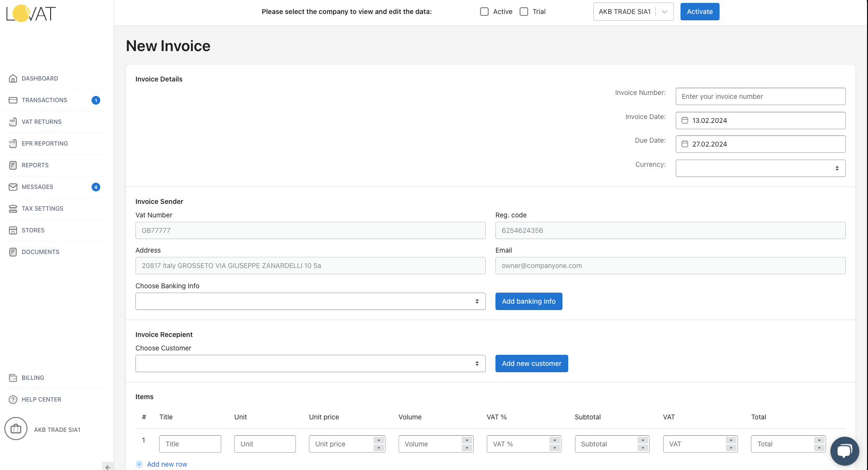Click the Due Date field 27.02.2024
Screen dimensions: 868x470
click(x=761, y=144)
